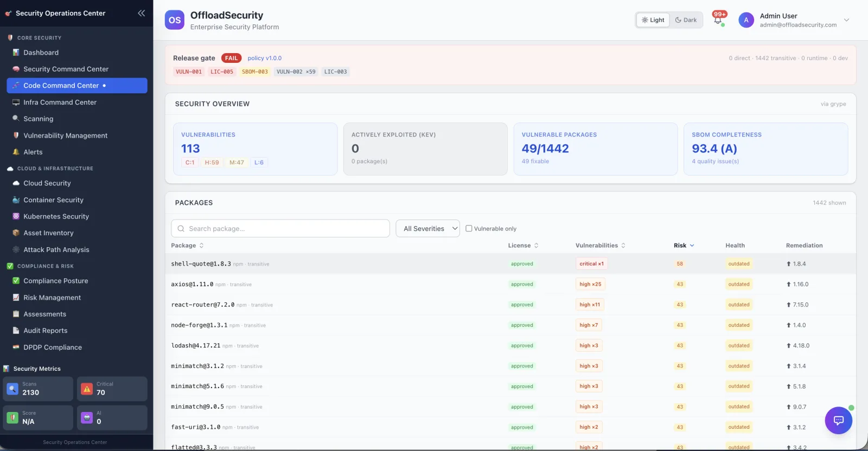Viewport: 868px width, 451px height.
Task: Click the Vulnerability Management shield icon
Action: point(16,136)
